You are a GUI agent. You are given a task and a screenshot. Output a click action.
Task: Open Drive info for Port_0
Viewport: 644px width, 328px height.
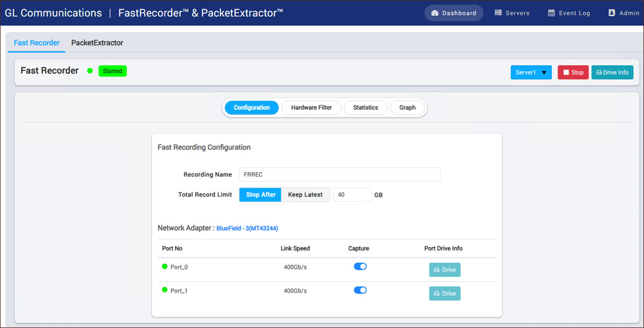coord(445,270)
